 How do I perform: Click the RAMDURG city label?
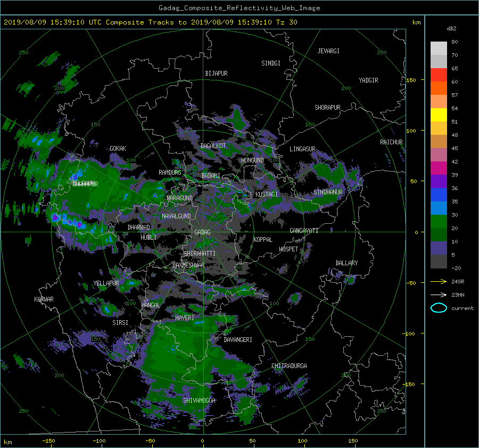point(170,173)
